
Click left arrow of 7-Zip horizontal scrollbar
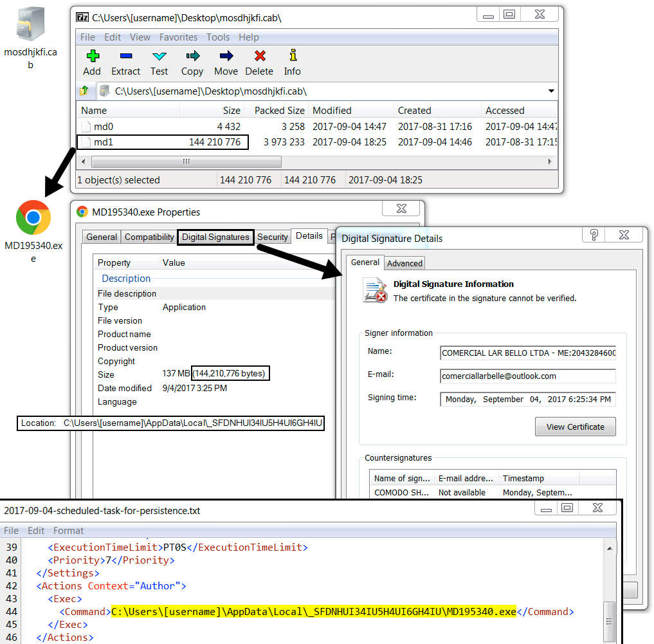coord(84,161)
